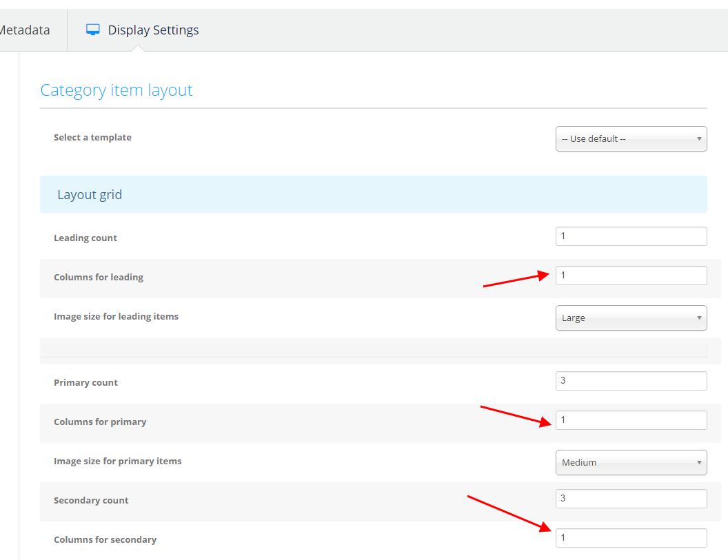Select the Columns for primary field
This screenshot has width=728, height=560.
pyautogui.click(x=631, y=420)
